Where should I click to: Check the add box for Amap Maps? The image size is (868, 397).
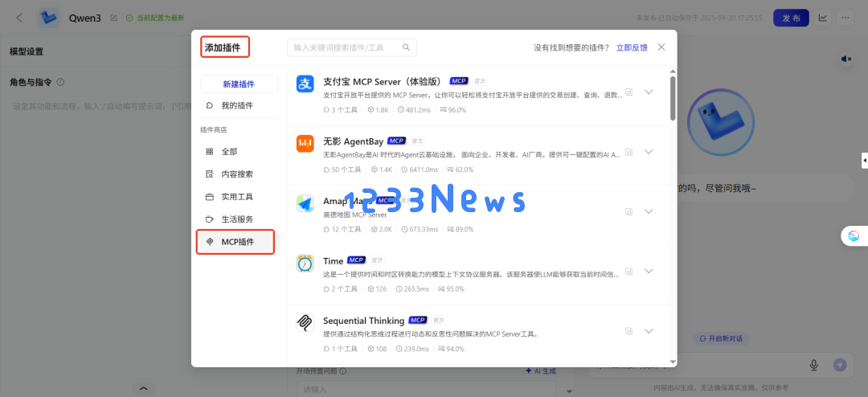(x=628, y=211)
